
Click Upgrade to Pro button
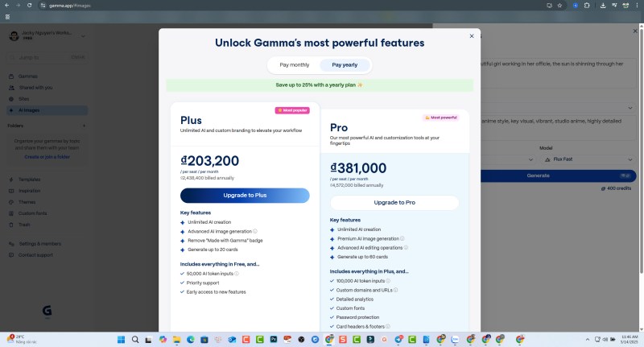pos(394,203)
